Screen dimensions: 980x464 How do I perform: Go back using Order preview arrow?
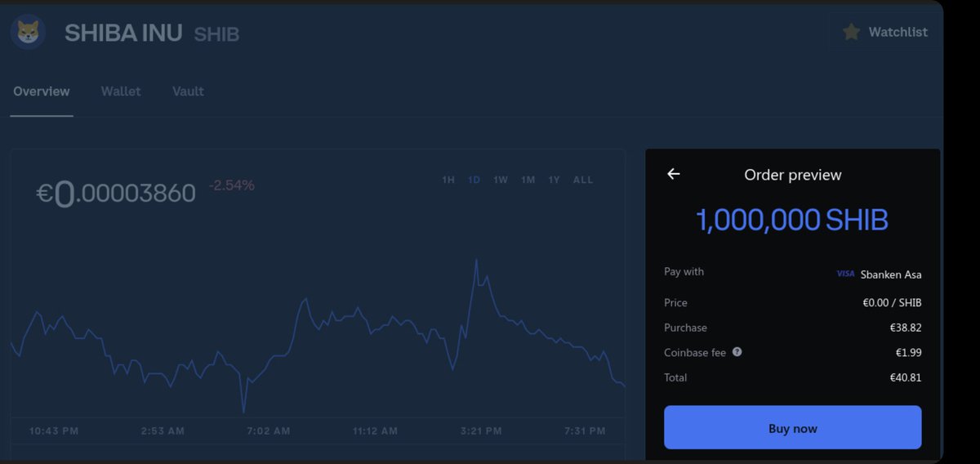coord(673,174)
